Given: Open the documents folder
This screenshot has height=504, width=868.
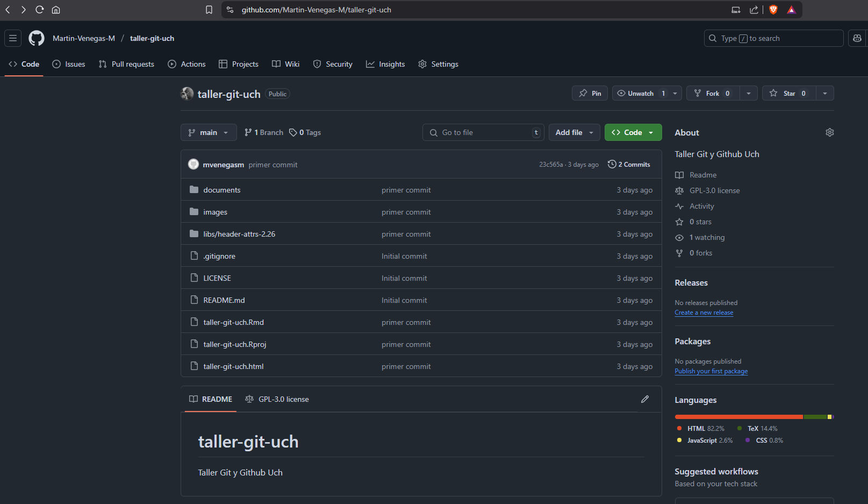Looking at the screenshot, I should click(x=222, y=190).
